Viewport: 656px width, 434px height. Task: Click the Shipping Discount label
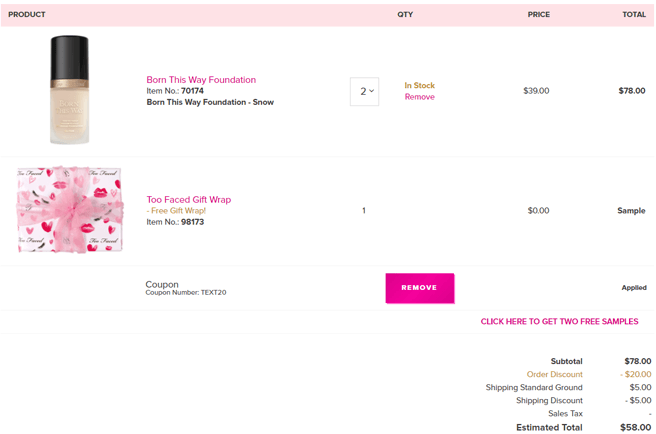click(549, 401)
